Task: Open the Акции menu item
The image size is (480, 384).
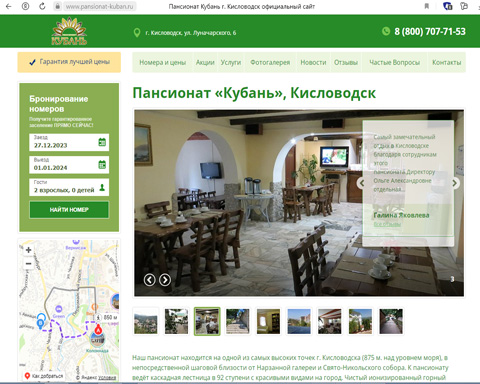Action: click(205, 62)
